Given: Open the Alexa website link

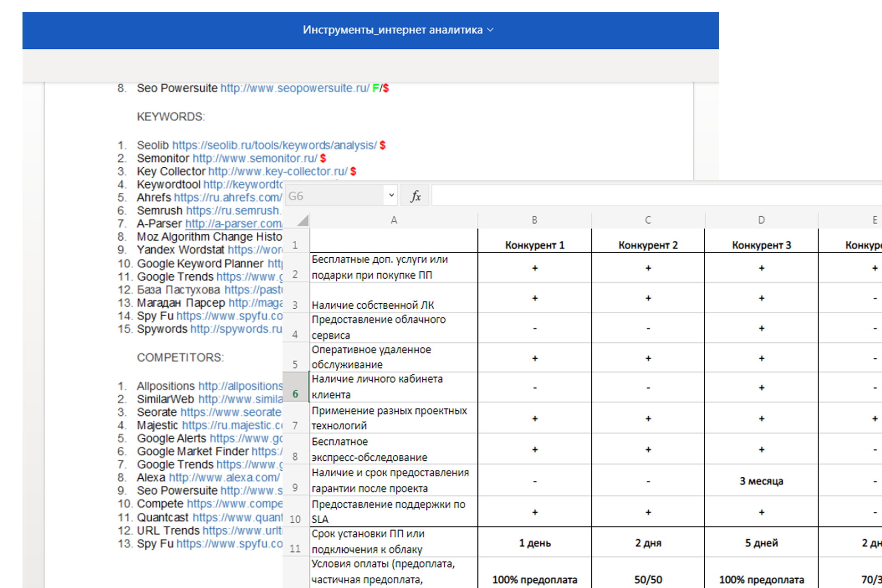Looking at the screenshot, I should 224,478.
